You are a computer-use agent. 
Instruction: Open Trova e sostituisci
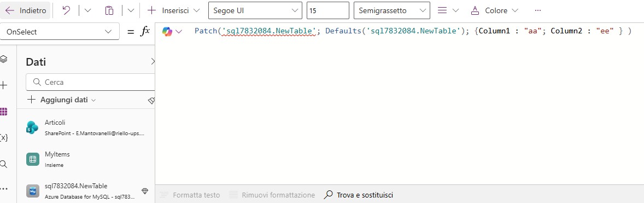[x=359, y=195]
